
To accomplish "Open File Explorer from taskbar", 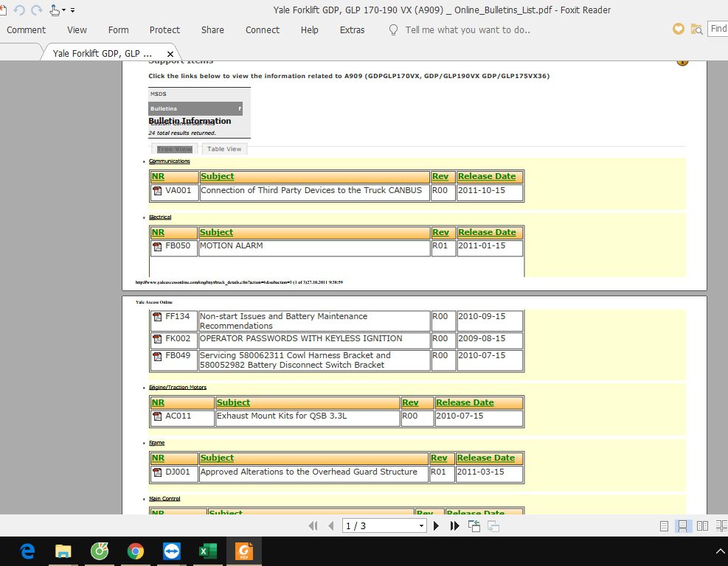I will click(63, 551).
